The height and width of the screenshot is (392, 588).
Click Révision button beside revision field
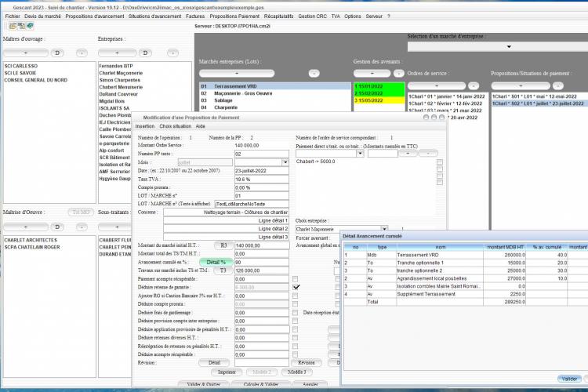tap(307, 363)
